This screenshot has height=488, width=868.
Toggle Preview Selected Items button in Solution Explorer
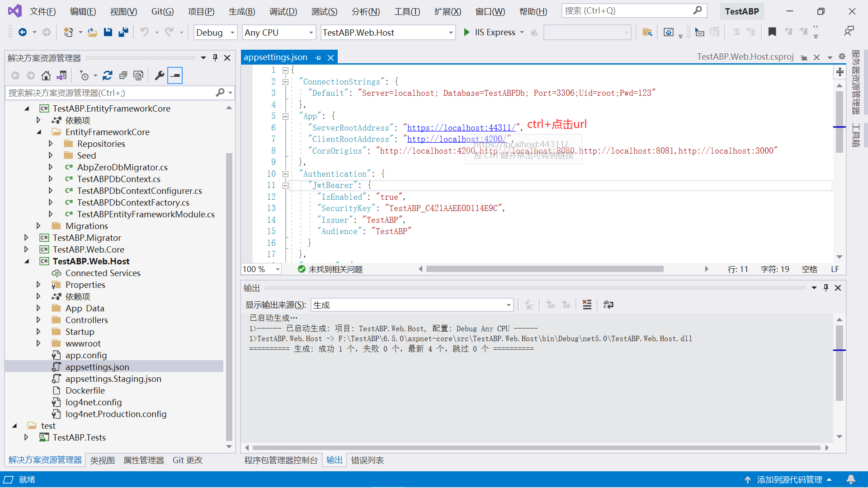tap(175, 75)
